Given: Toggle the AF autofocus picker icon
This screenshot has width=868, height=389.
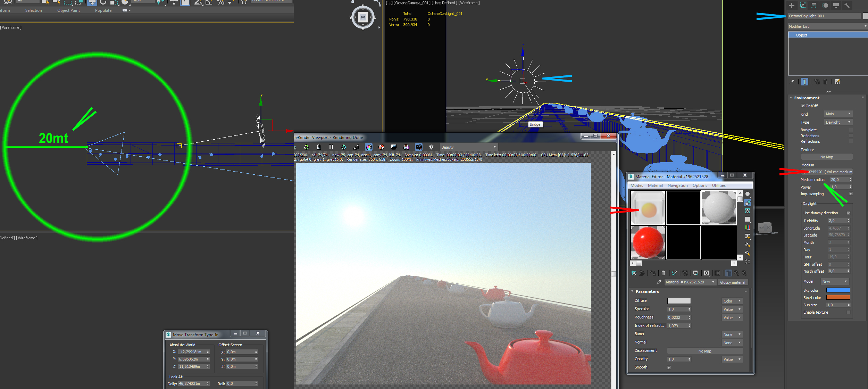Looking at the screenshot, I should tap(356, 147).
